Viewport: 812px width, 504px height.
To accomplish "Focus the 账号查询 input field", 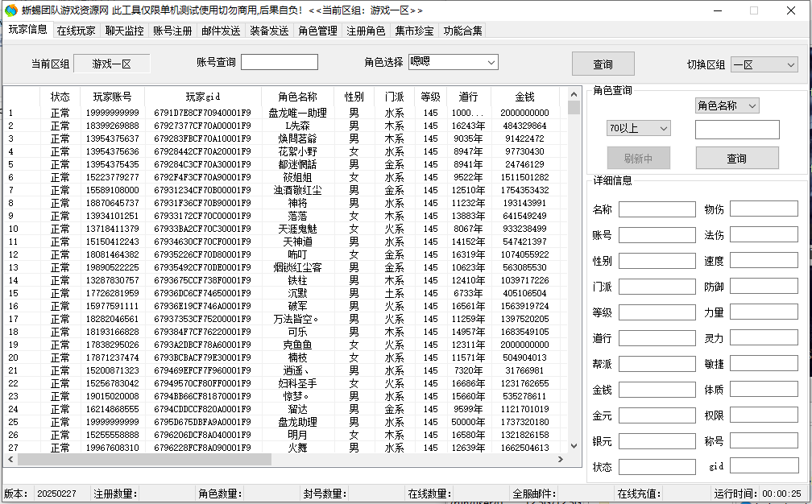I will [279, 63].
